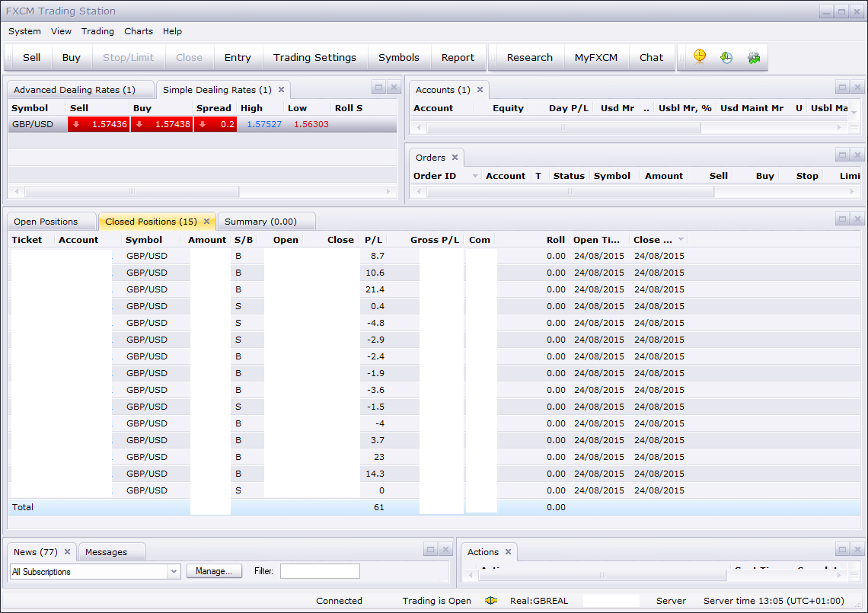Open the Trading menu

click(x=97, y=31)
